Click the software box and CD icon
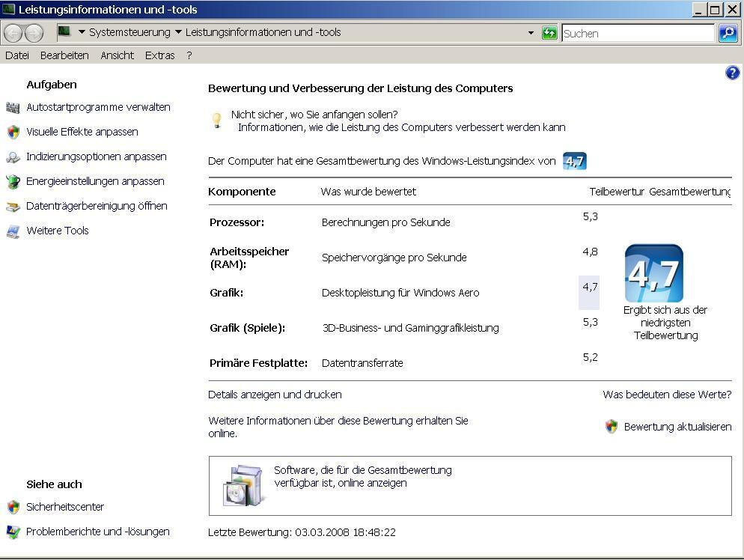The width and height of the screenshot is (744, 560). (x=243, y=485)
